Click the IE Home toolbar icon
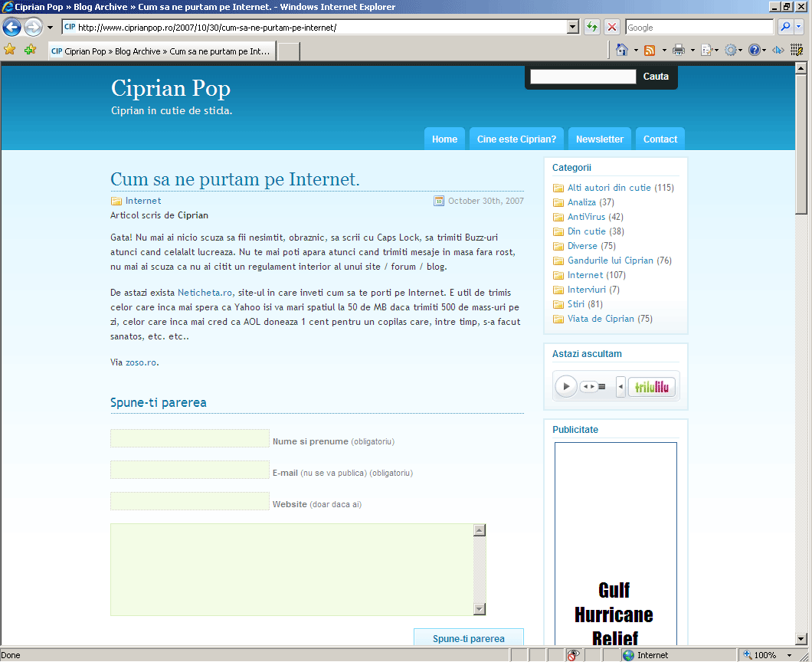 tap(621, 51)
